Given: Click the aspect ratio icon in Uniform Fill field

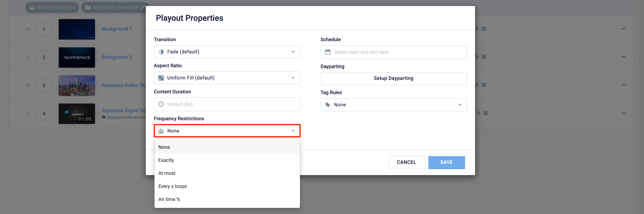Looking at the screenshot, I should tap(161, 78).
